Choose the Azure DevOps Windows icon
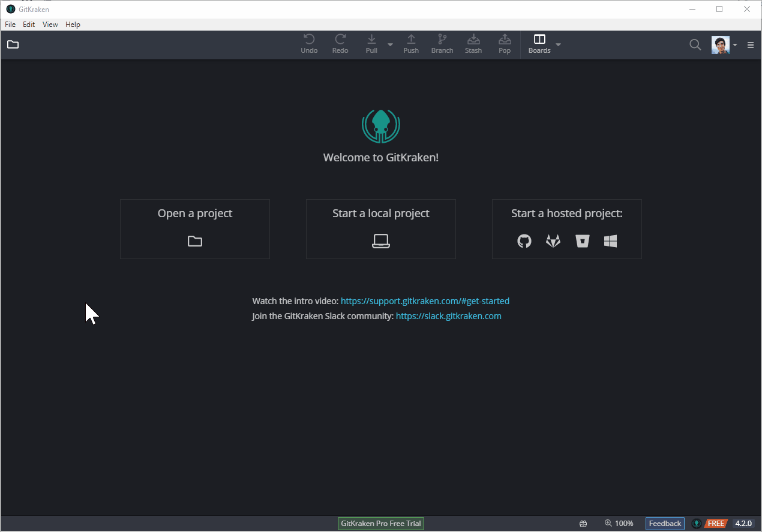This screenshot has height=532, width=762. click(611, 241)
